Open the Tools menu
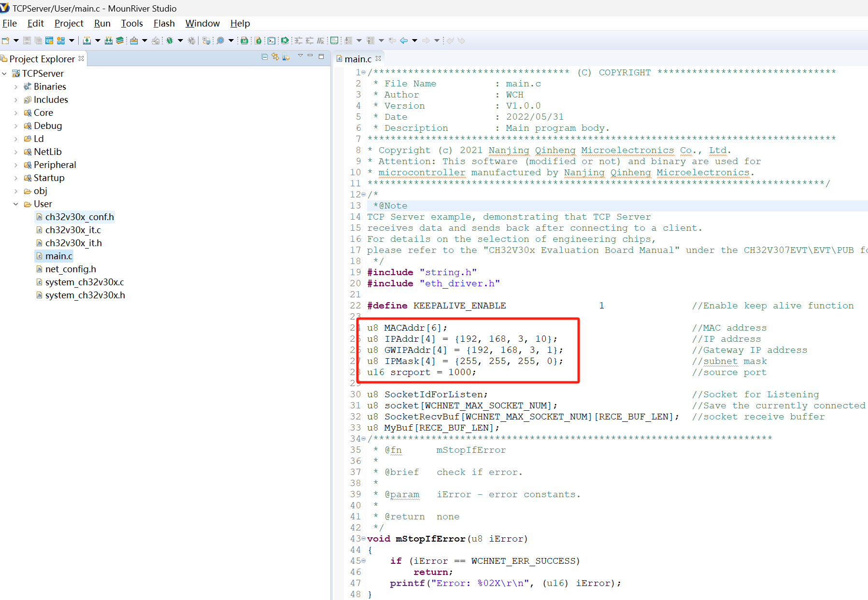The width and height of the screenshot is (868, 600). click(131, 23)
